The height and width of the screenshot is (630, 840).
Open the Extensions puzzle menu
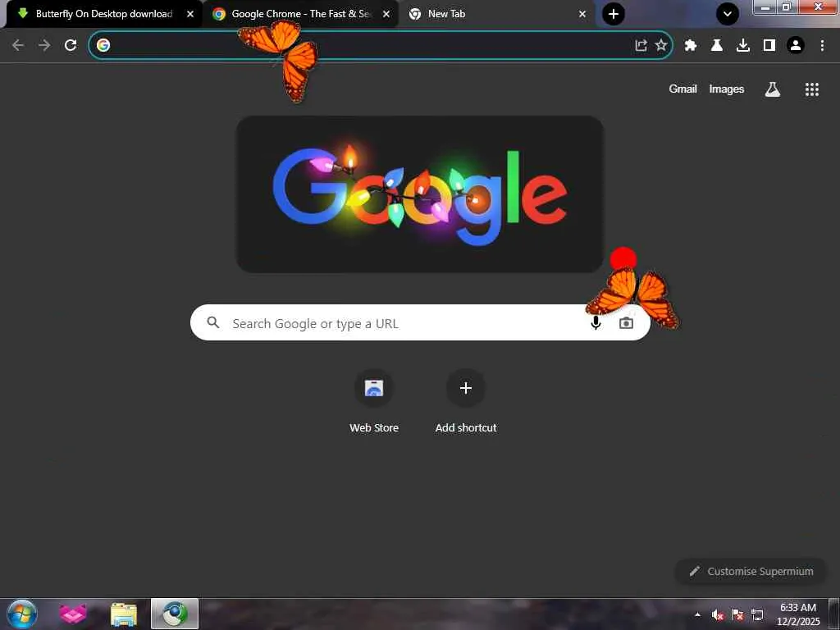pos(691,45)
